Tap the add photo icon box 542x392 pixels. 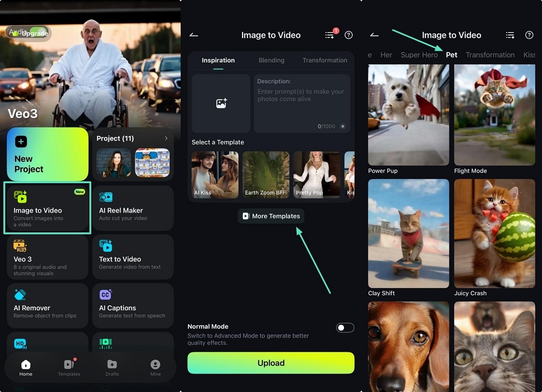pyautogui.click(x=221, y=103)
